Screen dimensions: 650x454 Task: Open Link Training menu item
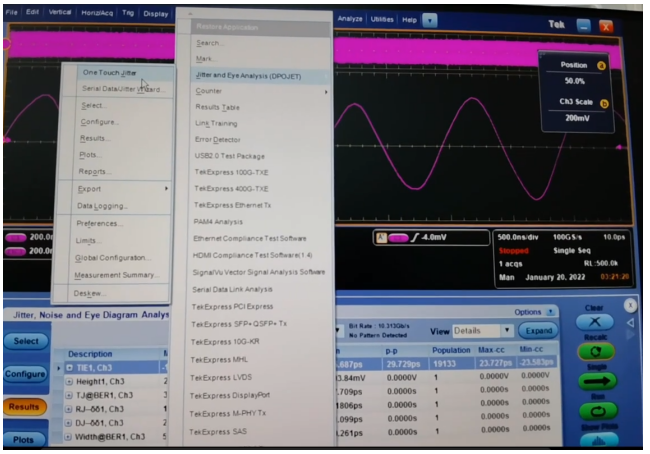tap(216, 124)
